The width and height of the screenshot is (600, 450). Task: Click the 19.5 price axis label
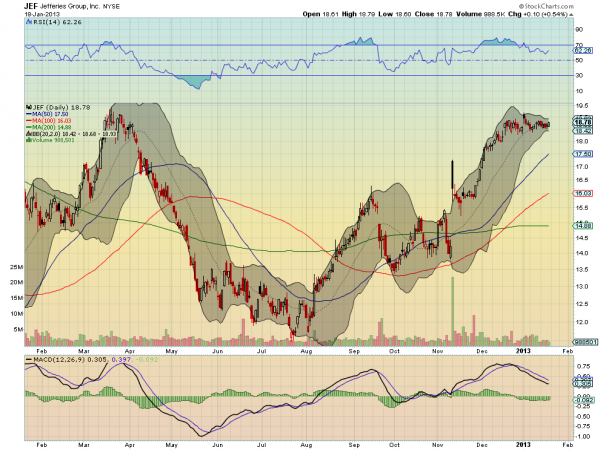click(581, 106)
